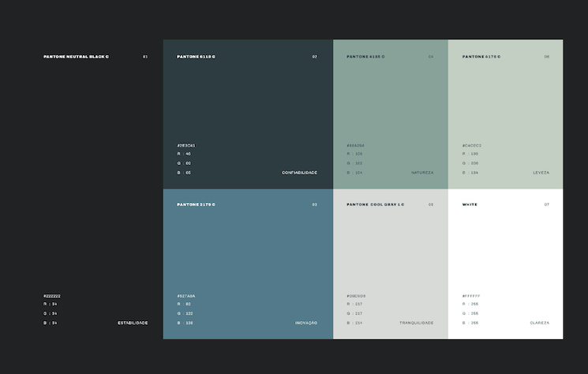Select the #527A8A hex code text

coord(186,296)
